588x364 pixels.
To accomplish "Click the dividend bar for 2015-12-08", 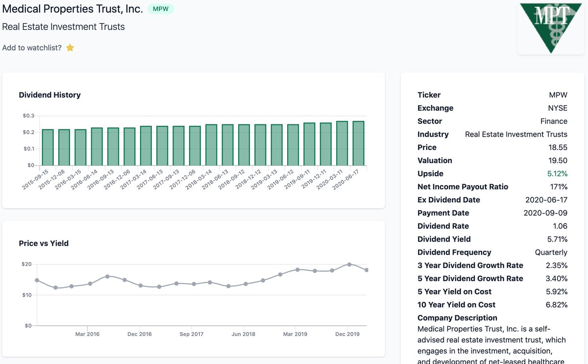I will pyautogui.click(x=64, y=147).
